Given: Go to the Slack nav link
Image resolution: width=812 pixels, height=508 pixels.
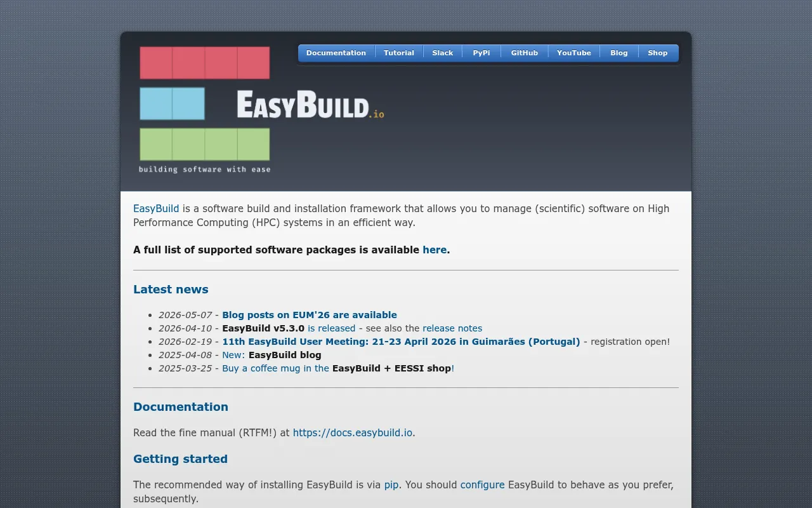Looking at the screenshot, I should point(443,53).
